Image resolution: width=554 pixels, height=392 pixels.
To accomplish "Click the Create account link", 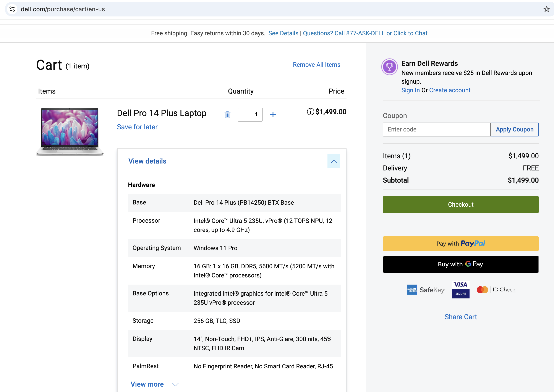I will click(449, 90).
